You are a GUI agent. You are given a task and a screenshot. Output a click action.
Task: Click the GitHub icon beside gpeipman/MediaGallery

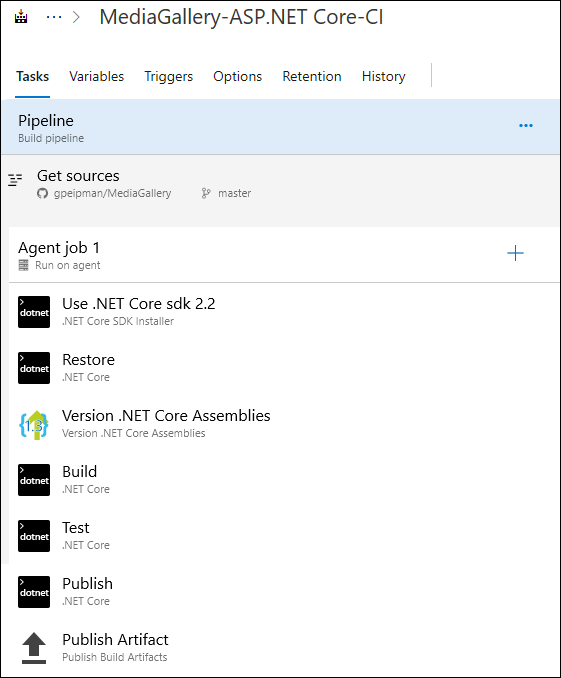pyautogui.click(x=42, y=193)
